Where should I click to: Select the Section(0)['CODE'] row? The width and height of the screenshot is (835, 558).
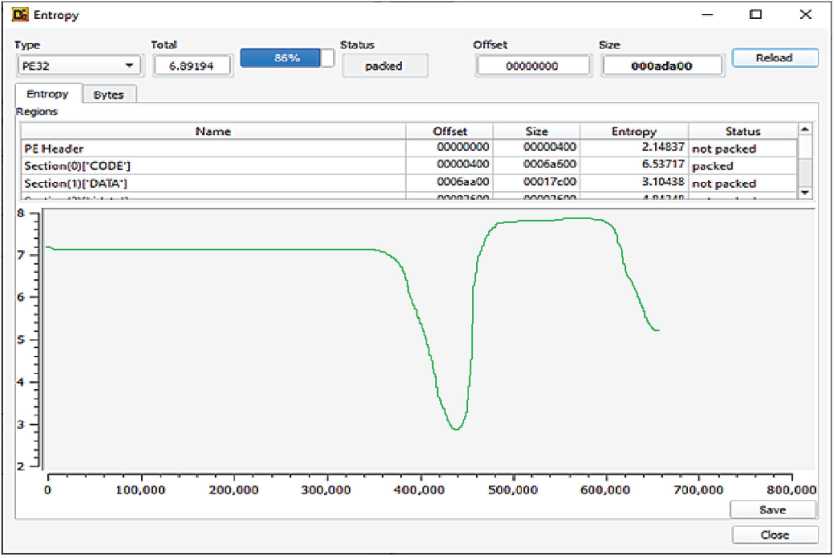point(212,166)
